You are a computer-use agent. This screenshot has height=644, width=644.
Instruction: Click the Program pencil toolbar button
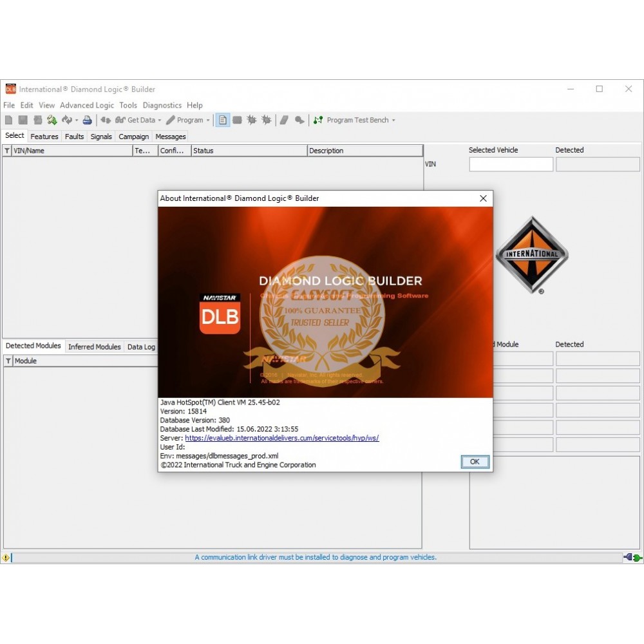(185, 120)
